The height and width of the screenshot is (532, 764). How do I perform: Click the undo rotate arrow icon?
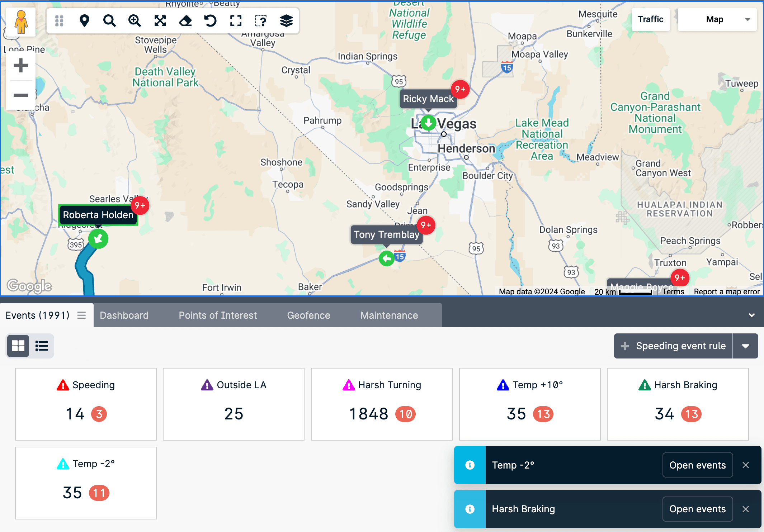click(211, 21)
